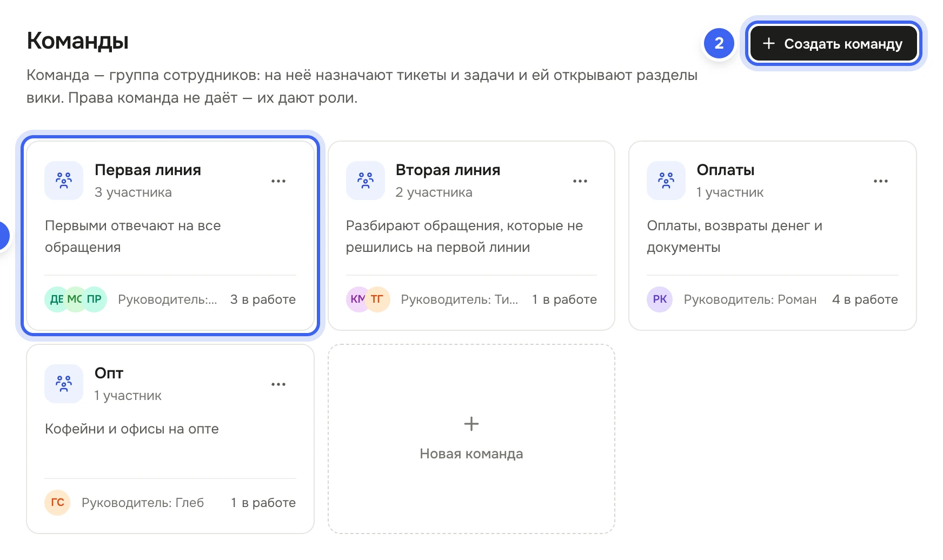943x560 pixels.
Task: Open the Первая линия team title
Action: point(148,170)
